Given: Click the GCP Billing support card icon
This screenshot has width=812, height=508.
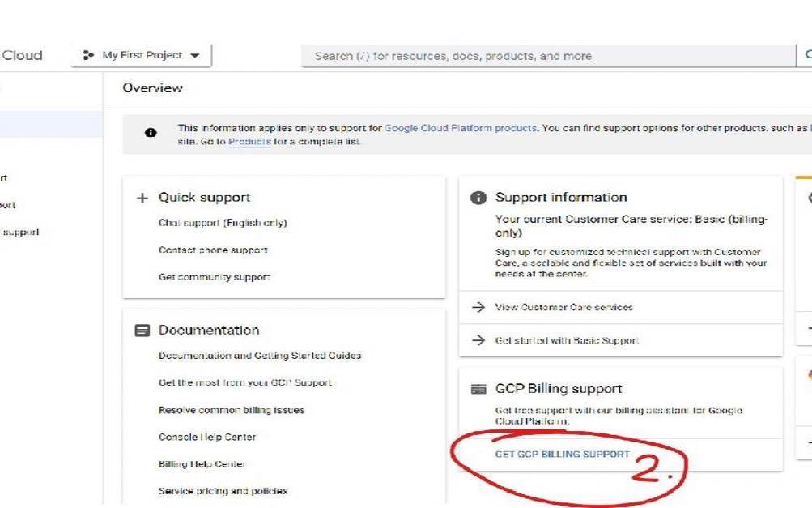Looking at the screenshot, I should [x=478, y=389].
